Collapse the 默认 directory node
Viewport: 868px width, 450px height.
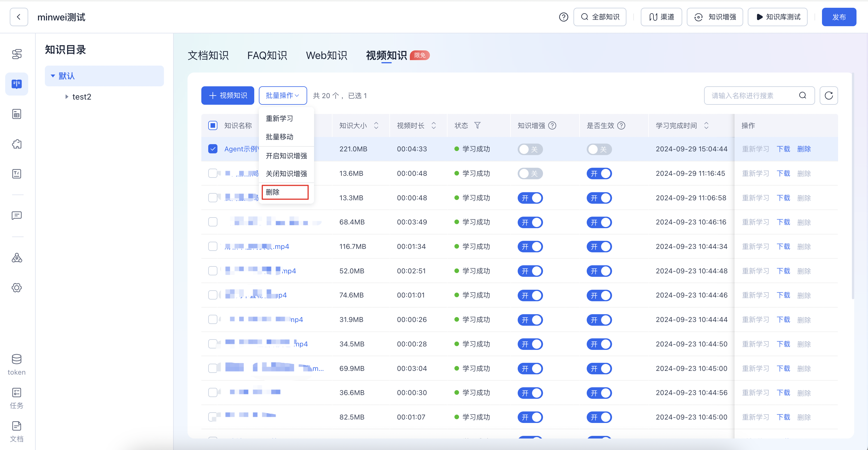pos(53,76)
